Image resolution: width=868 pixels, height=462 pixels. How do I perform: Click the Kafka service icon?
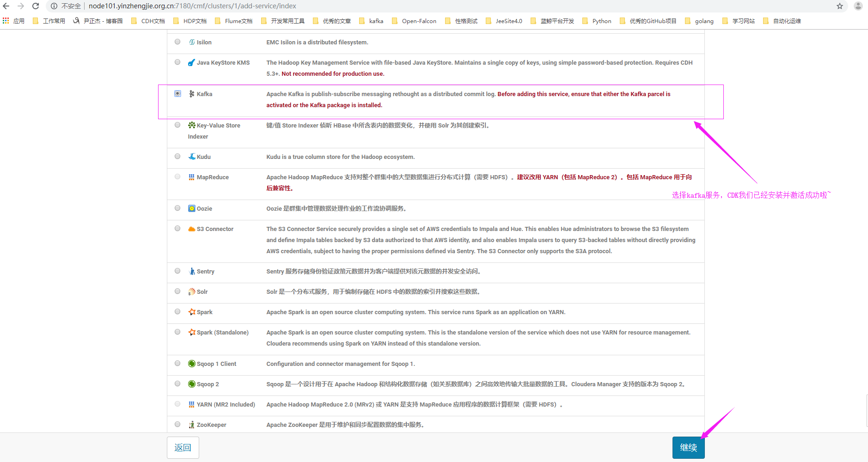[191, 94]
